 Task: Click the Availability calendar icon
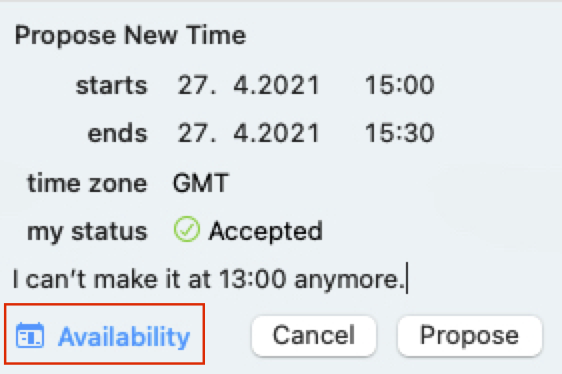pos(30,335)
